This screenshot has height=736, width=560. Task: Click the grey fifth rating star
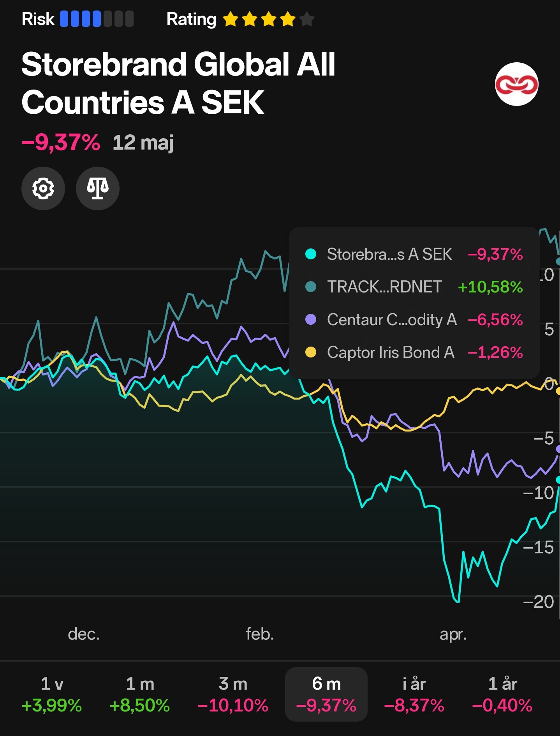coord(307,19)
